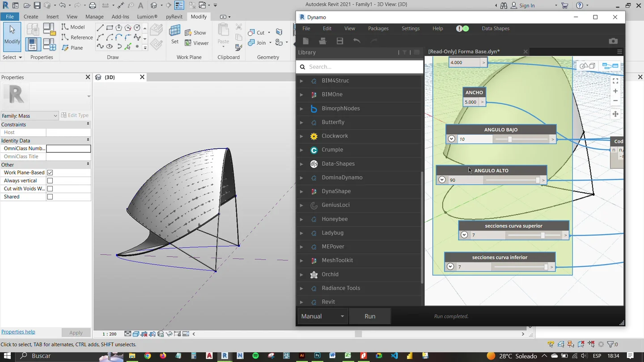This screenshot has height=362, width=644.
Task: Expand the Clockwork library category
Action: [301, 136]
